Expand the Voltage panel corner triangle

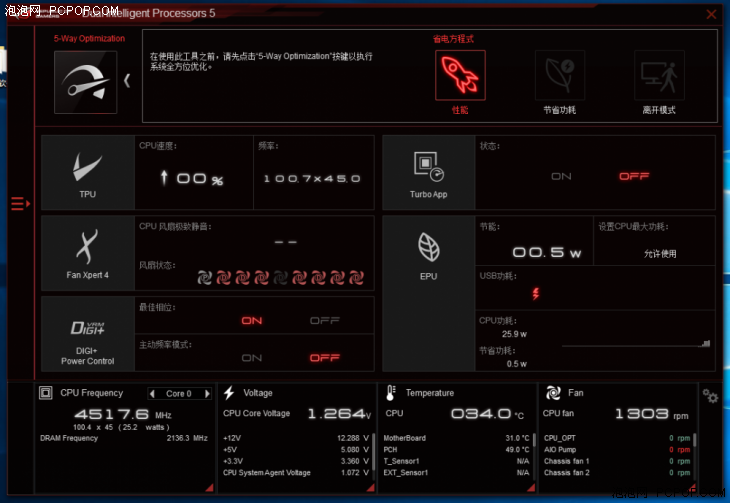[371, 488]
